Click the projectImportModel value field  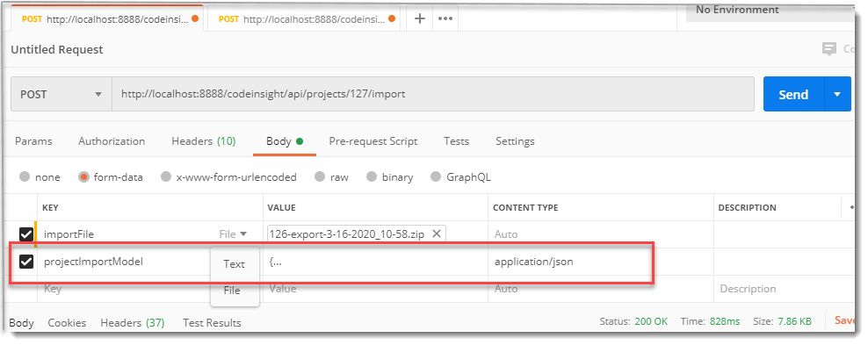(x=375, y=262)
